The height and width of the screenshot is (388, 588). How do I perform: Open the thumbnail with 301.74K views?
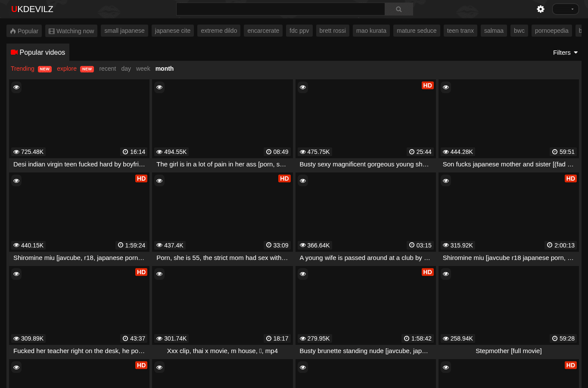click(x=222, y=305)
